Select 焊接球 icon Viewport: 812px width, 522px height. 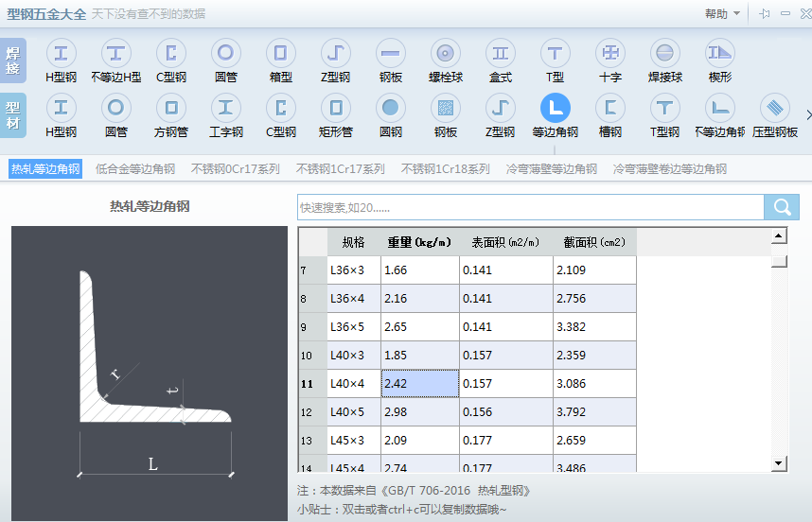pos(665,53)
